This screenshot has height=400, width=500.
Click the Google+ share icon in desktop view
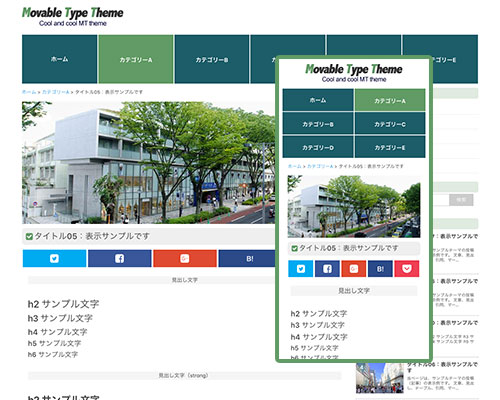[185, 259]
